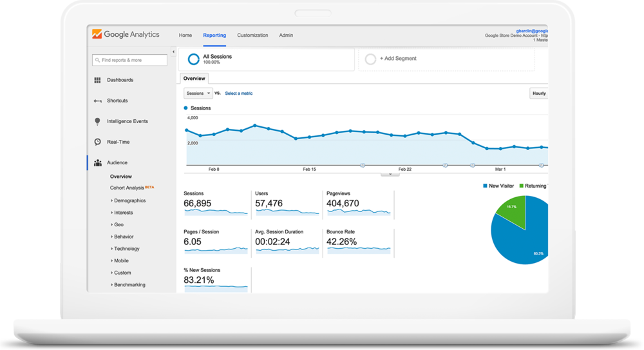Click the All Sessions blue circle icon
Screen dimensions: 644x350
pos(193,59)
